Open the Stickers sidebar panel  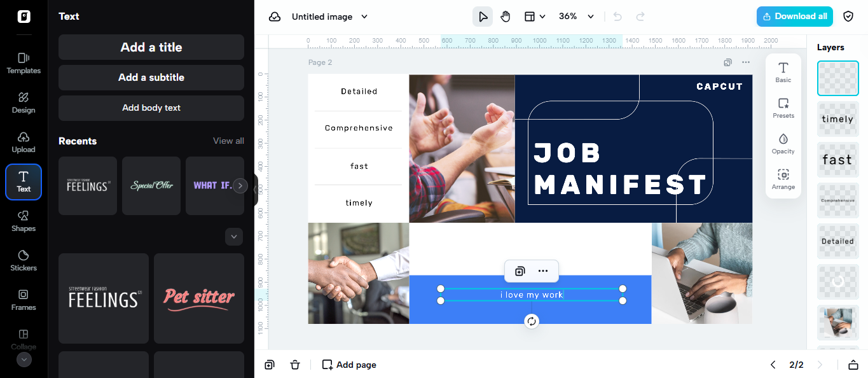point(24,261)
